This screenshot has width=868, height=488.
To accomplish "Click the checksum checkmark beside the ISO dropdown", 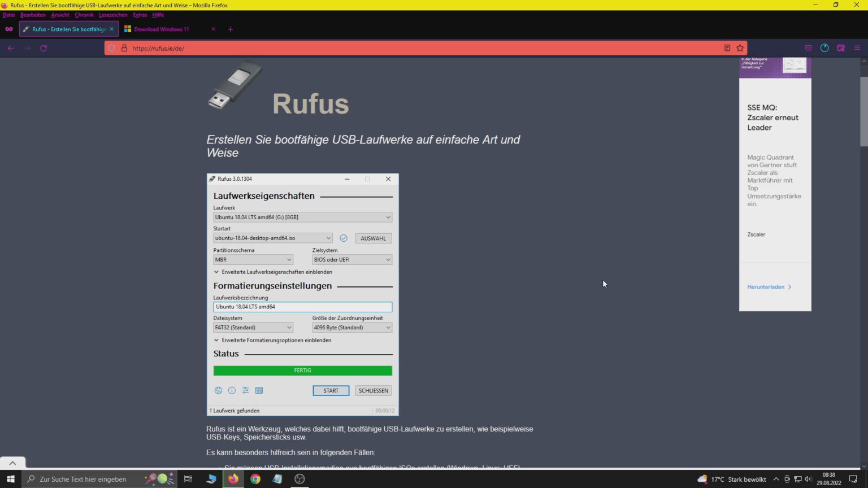I will [x=343, y=238].
